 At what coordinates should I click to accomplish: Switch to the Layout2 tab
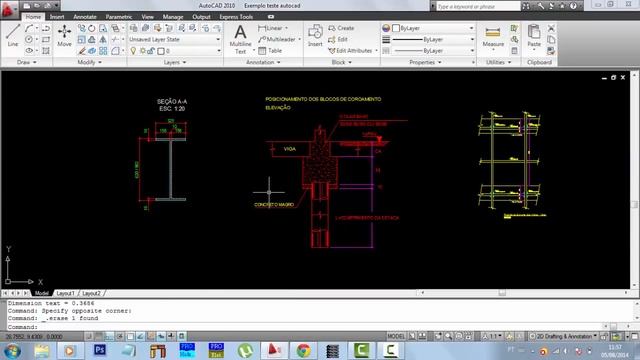pyautogui.click(x=91, y=293)
